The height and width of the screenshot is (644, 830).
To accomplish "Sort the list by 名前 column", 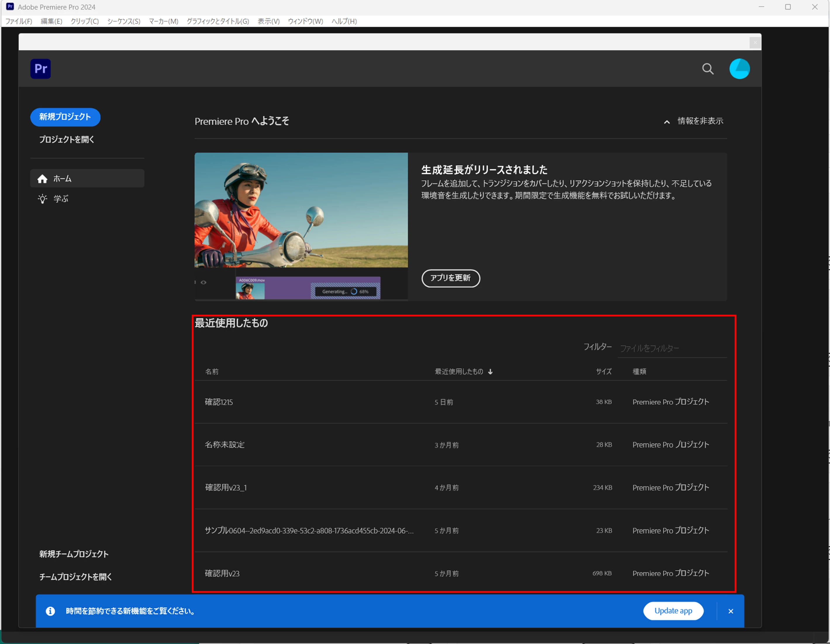I will [212, 372].
